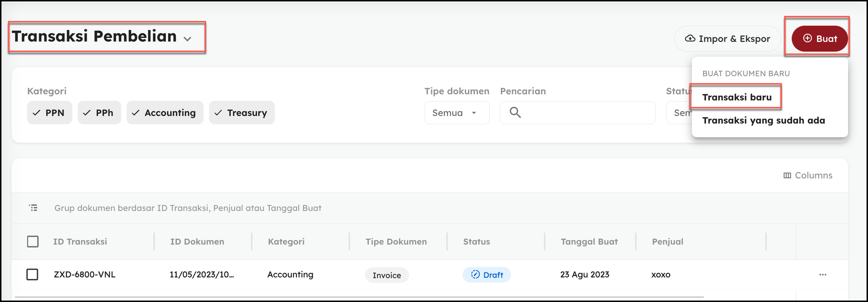Click the Draft status badge
The width and height of the screenshot is (868, 302).
486,275
